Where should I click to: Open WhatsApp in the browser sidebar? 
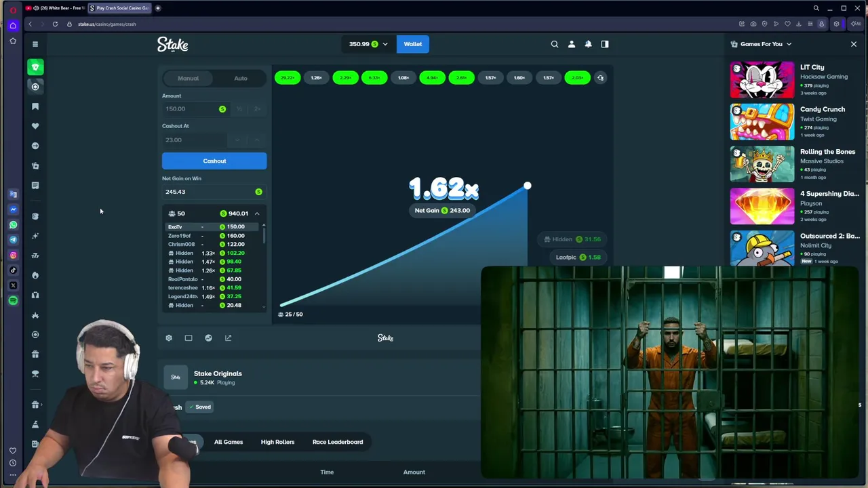click(x=13, y=224)
